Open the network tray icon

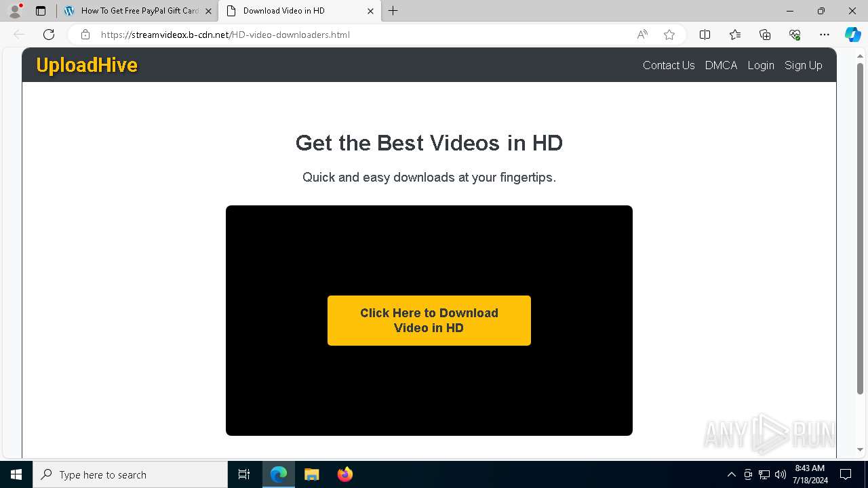(x=764, y=474)
